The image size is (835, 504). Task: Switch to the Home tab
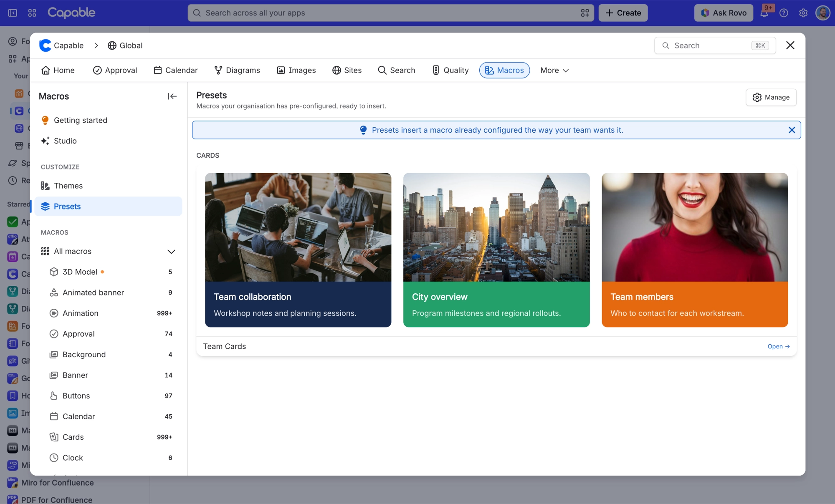58,71
